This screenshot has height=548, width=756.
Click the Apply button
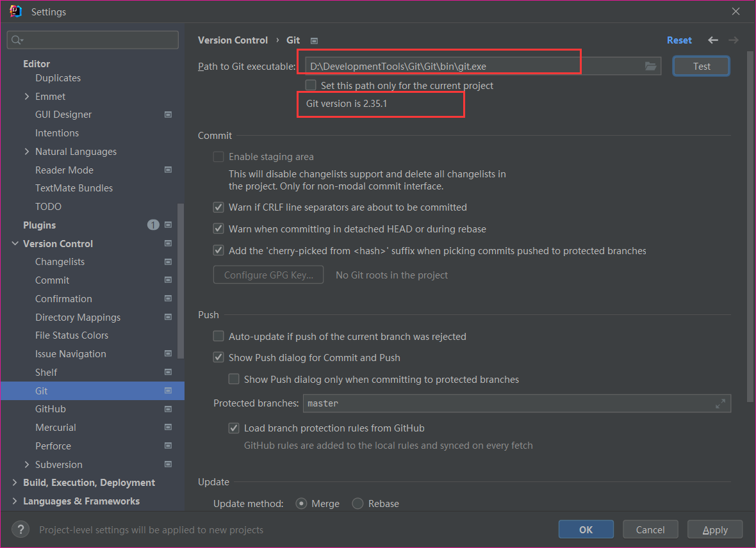coord(714,529)
